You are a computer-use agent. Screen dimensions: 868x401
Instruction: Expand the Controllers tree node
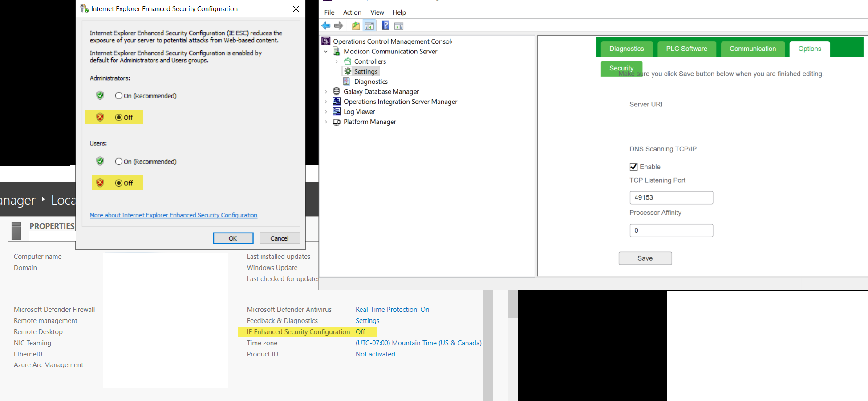pyautogui.click(x=337, y=61)
